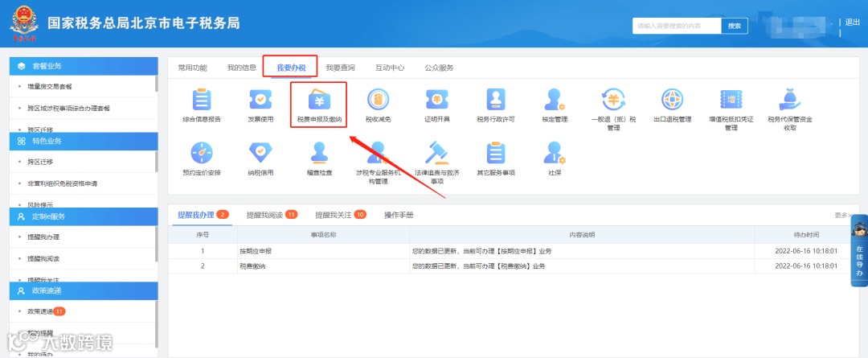The width and height of the screenshot is (868, 358).
Task: Open 跨区域涉税事项综合办理套餐 in sidebar
Action: [68, 108]
